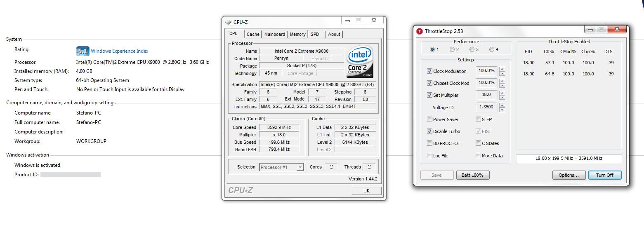The width and height of the screenshot is (644, 241).
Task: Select Performance profile 1 radio button
Action: (x=432, y=49)
